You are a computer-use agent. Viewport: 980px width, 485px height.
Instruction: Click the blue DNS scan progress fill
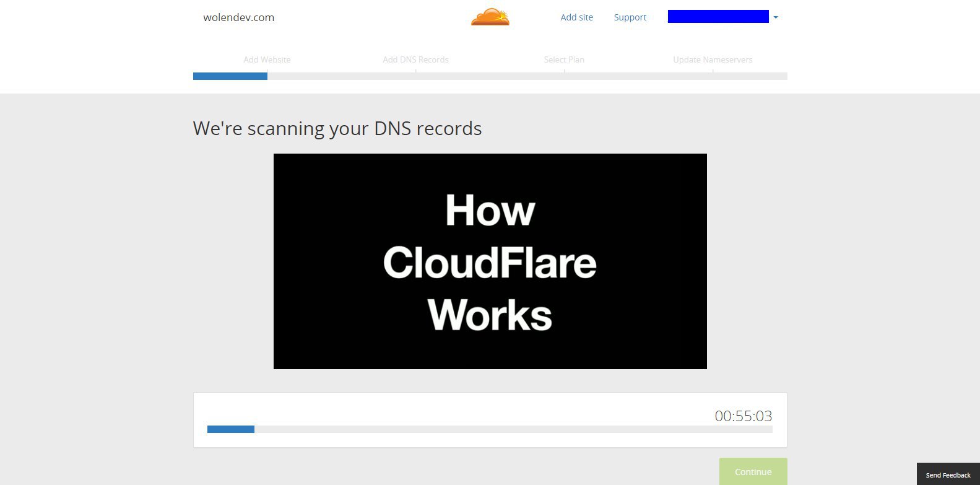click(231, 429)
